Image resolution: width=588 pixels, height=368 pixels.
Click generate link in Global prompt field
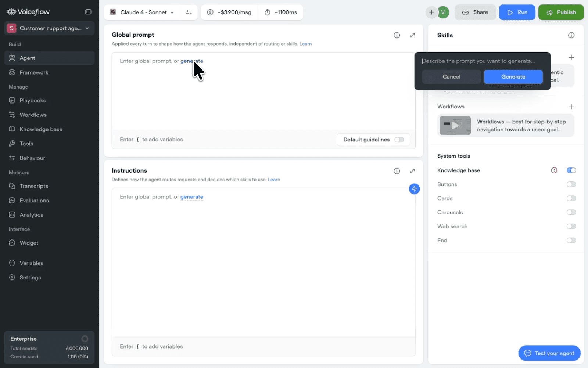(192, 61)
